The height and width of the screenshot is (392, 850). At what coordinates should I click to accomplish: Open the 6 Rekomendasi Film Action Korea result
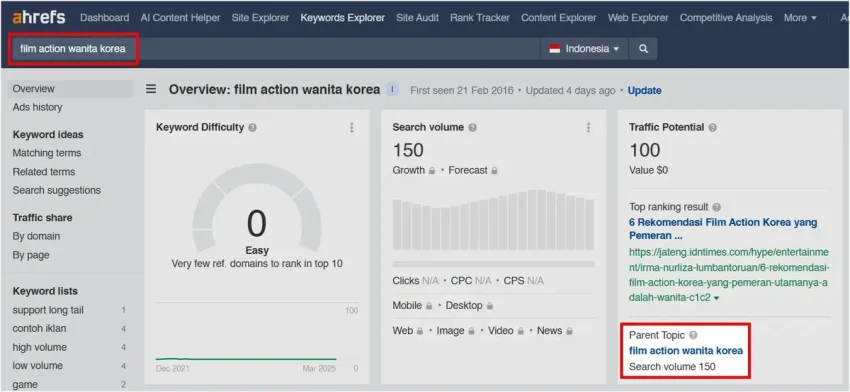(x=723, y=229)
